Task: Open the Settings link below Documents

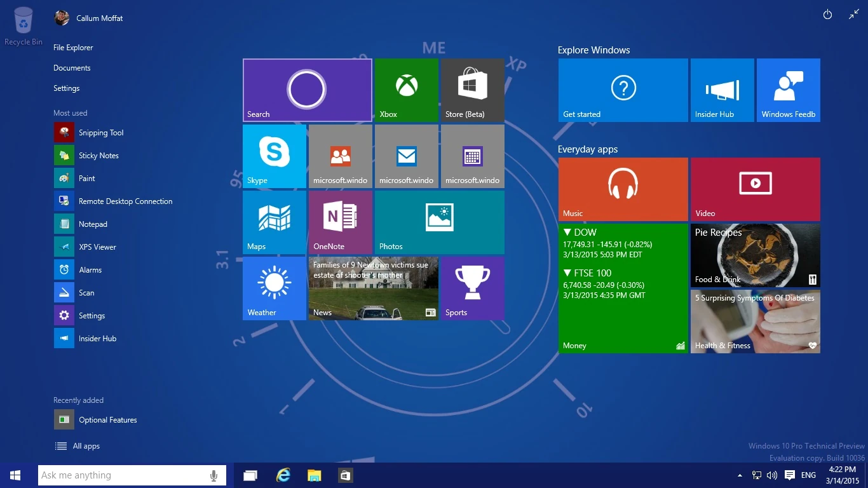Action: 67,88
